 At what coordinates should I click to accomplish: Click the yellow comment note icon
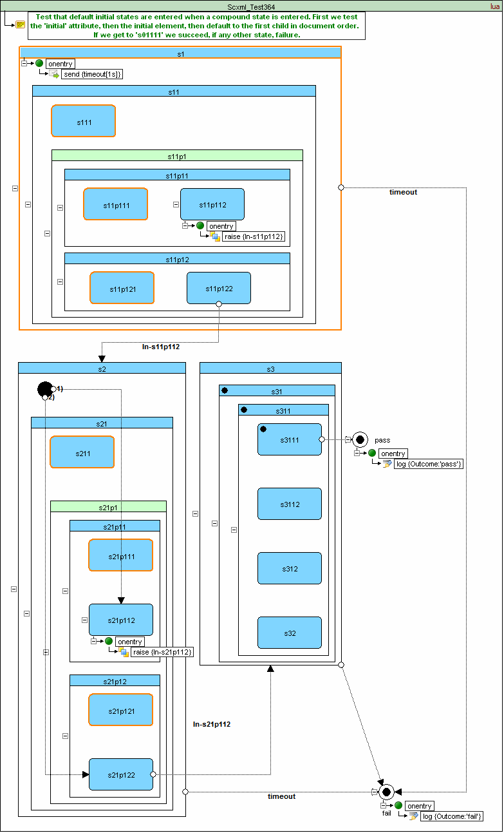pyautogui.click(x=21, y=24)
